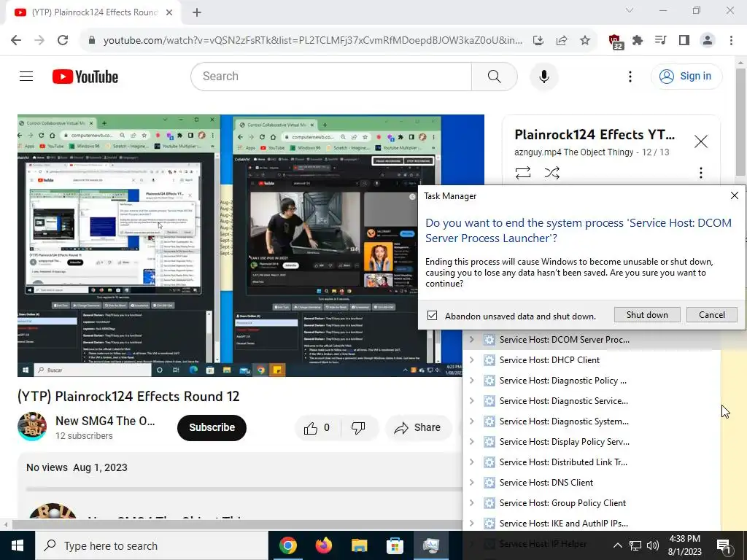747x560 pixels.
Task: Open the red extension icon with badge 32
Action: point(616,42)
